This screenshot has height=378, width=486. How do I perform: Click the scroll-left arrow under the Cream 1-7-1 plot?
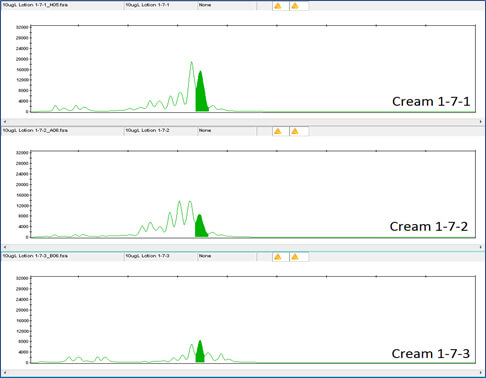tap(5, 122)
